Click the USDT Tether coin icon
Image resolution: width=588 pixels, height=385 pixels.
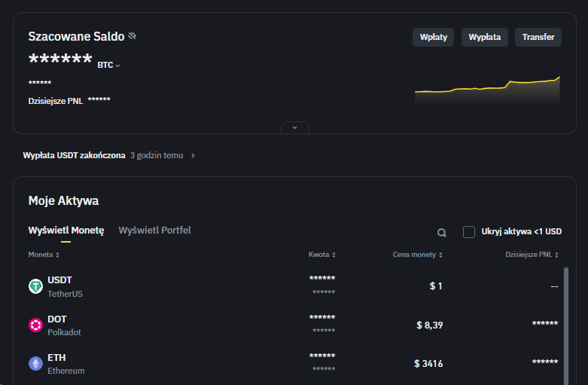click(35, 286)
